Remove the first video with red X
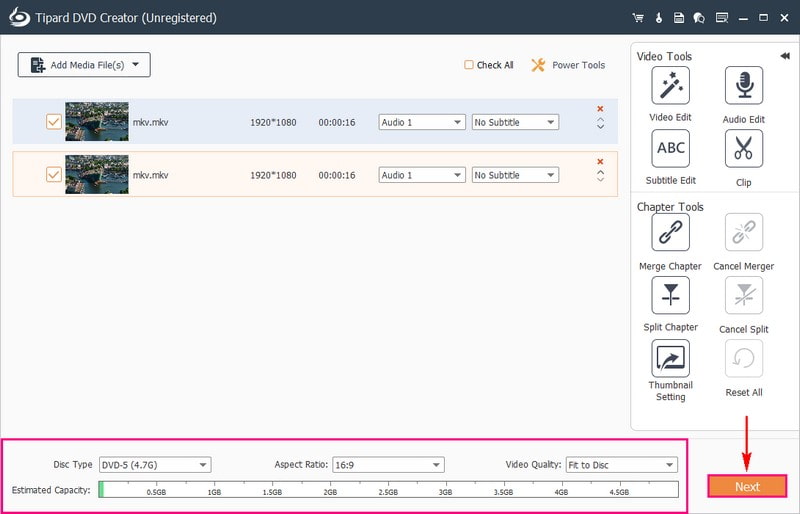 pyautogui.click(x=600, y=108)
